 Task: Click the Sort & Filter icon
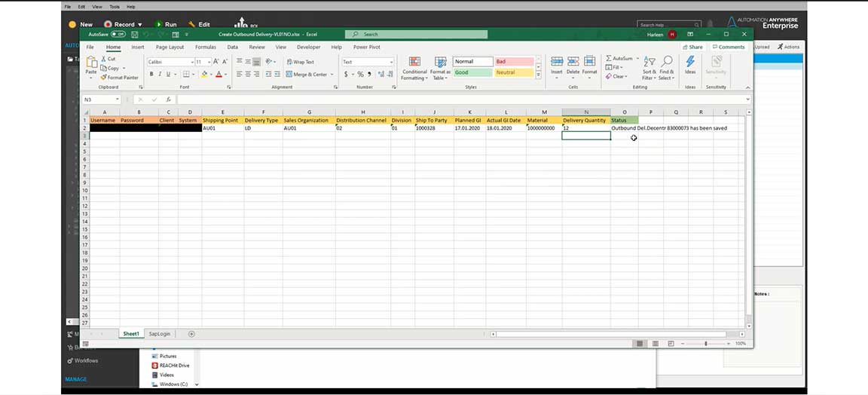pyautogui.click(x=649, y=62)
